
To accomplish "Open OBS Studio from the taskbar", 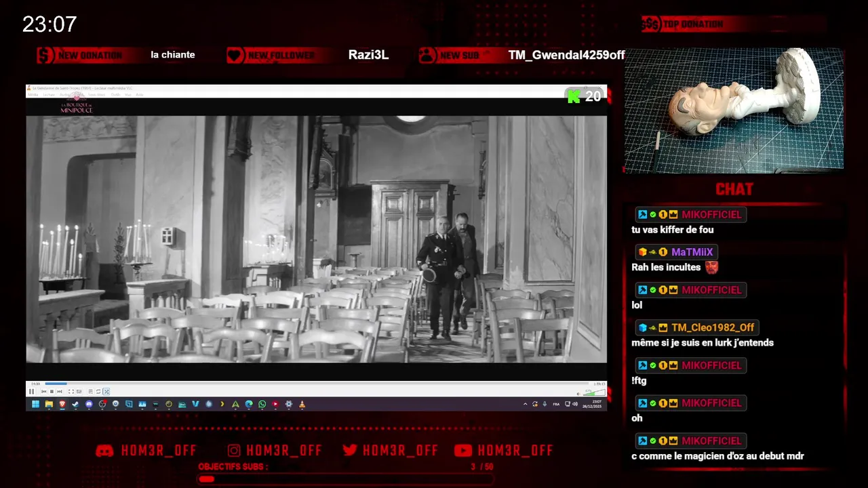I will click(x=102, y=404).
